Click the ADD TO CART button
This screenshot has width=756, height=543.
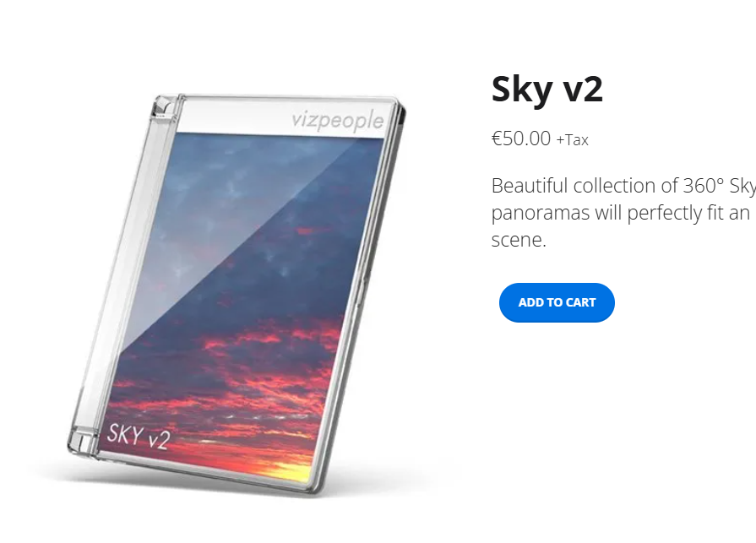tap(557, 302)
